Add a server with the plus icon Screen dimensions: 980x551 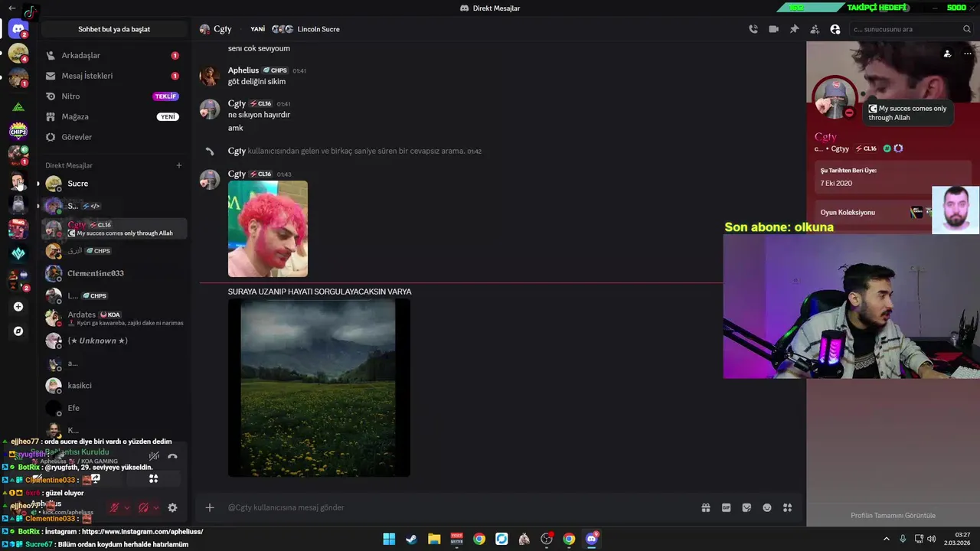[18, 307]
